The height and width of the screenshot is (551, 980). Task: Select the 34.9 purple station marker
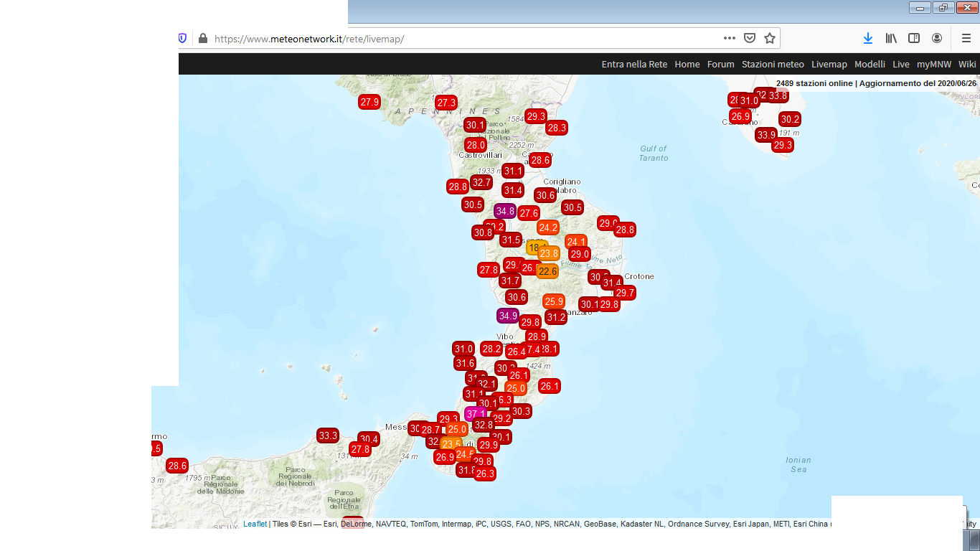[508, 316]
